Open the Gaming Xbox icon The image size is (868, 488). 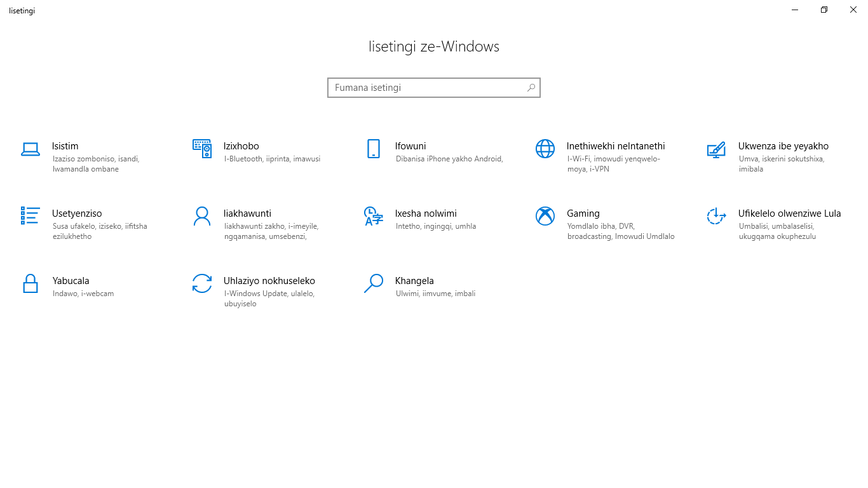pos(545,216)
